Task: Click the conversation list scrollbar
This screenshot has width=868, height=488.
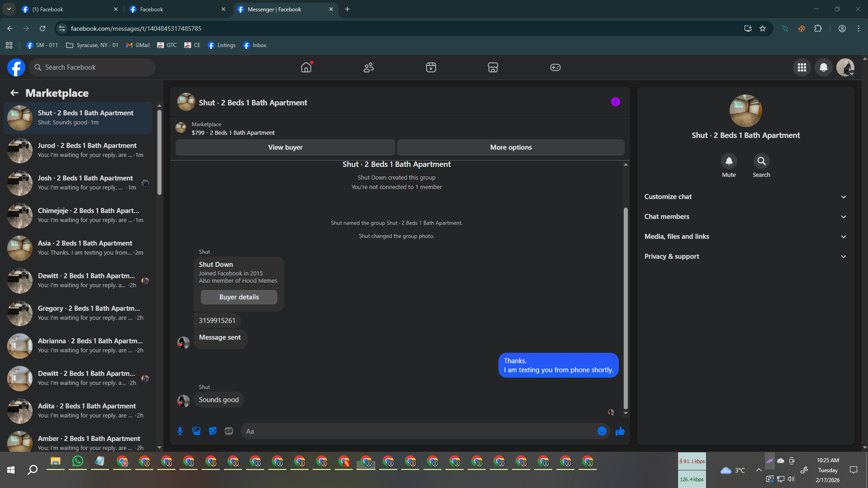Action: 159,152
